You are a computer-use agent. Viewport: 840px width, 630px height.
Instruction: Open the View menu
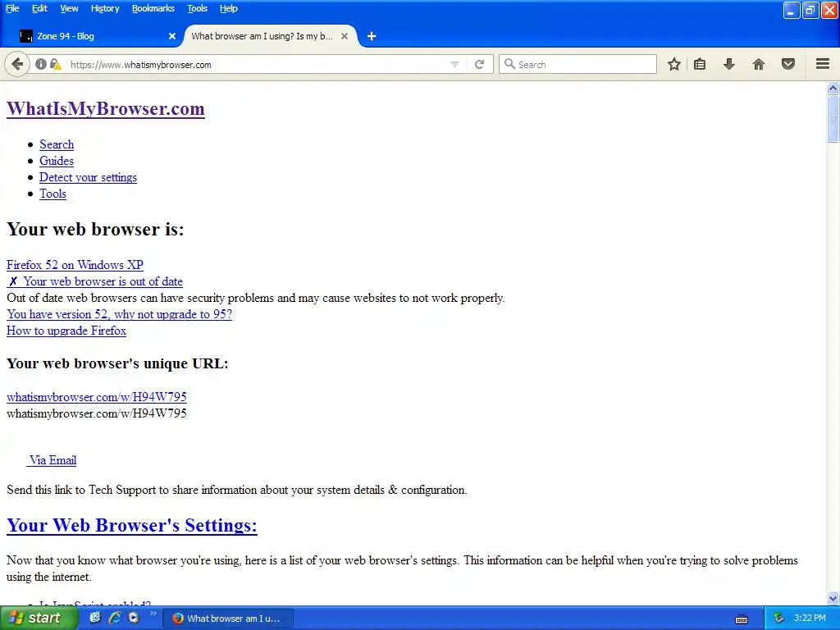pos(69,8)
